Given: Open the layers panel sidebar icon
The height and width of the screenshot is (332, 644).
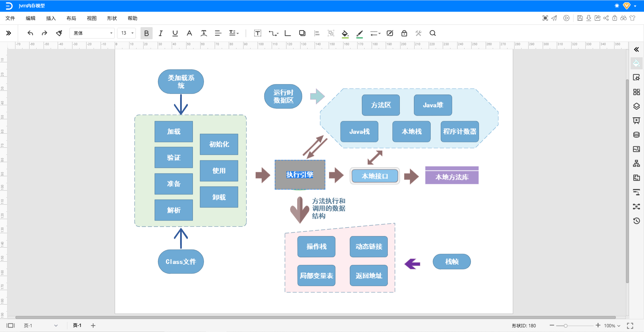Looking at the screenshot, I should click(636, 107).
